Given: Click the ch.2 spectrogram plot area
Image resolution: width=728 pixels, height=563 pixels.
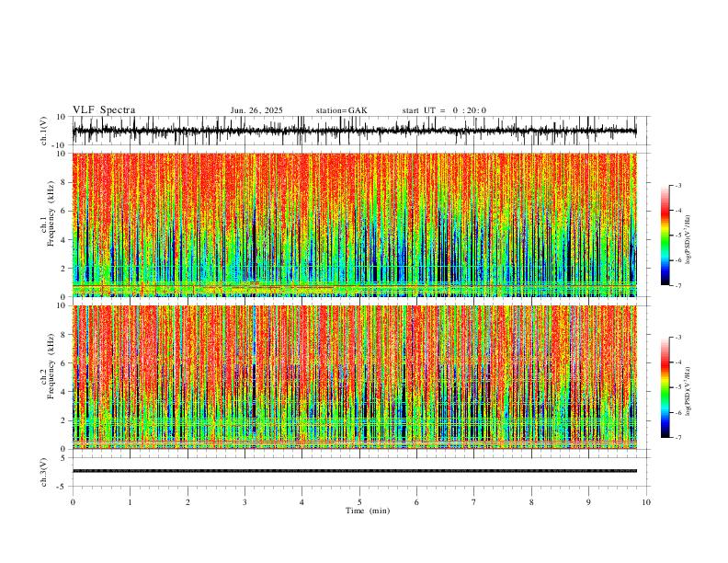Looking at the screenshot, I should 354,377.
